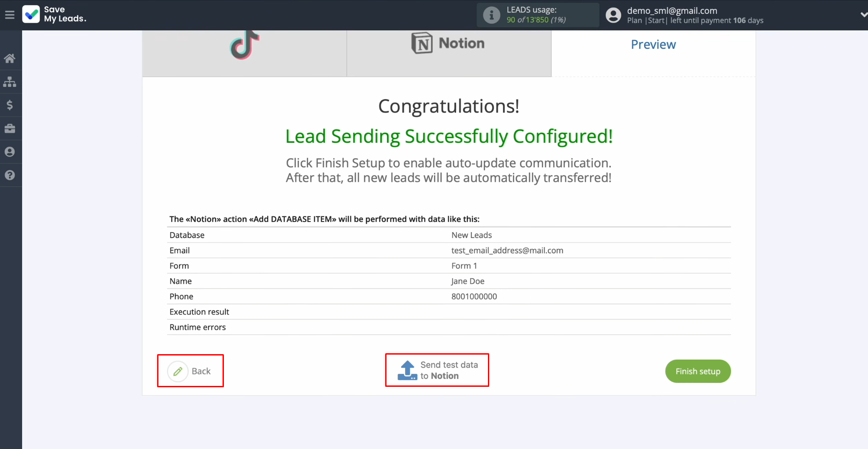Click the plan and payment days text
868x449 pixels.
point(695,20)
